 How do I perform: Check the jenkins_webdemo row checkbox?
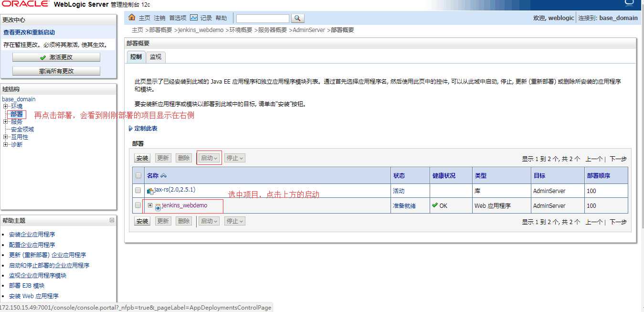(x=138, y=205)
